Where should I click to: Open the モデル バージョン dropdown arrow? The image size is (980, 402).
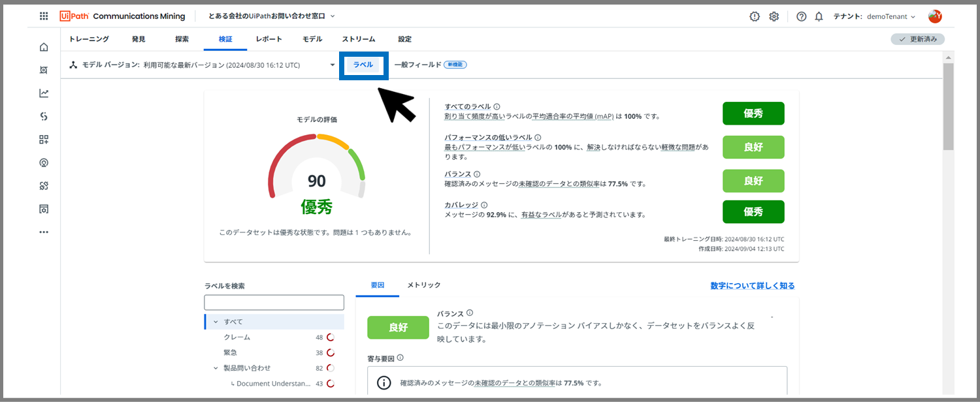tap(333, 65)
